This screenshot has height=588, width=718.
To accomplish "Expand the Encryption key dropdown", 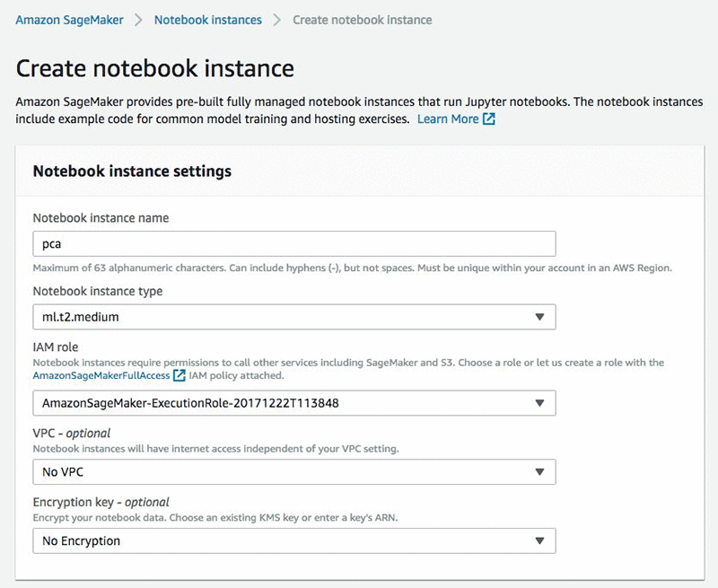I will coord(293,540).
